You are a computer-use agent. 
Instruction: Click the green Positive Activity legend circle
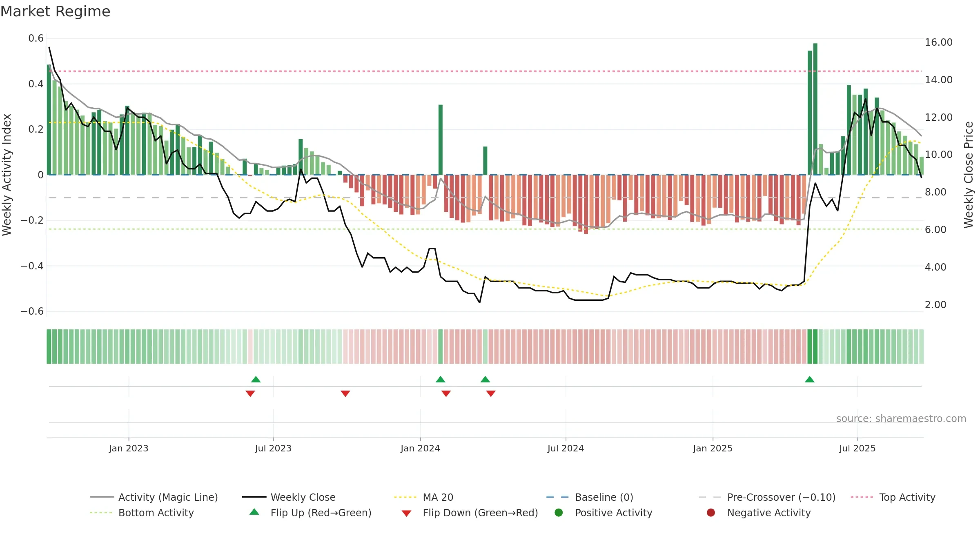559,513
